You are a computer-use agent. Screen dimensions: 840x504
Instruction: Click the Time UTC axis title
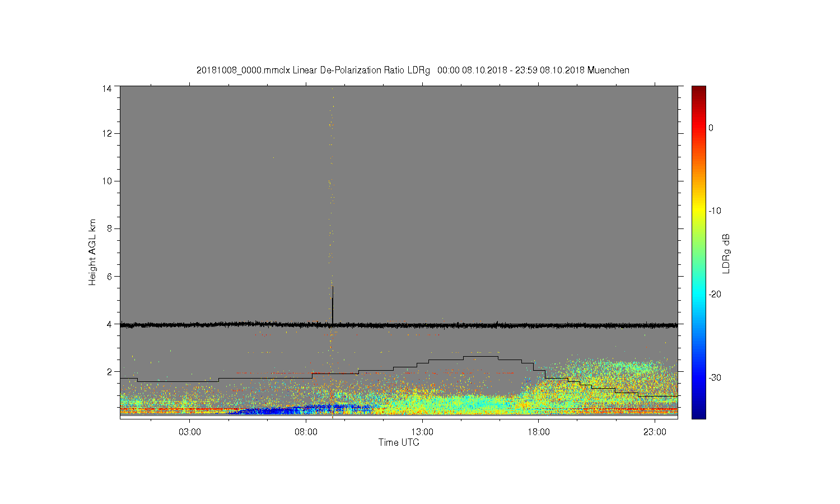tap(399, 442)
